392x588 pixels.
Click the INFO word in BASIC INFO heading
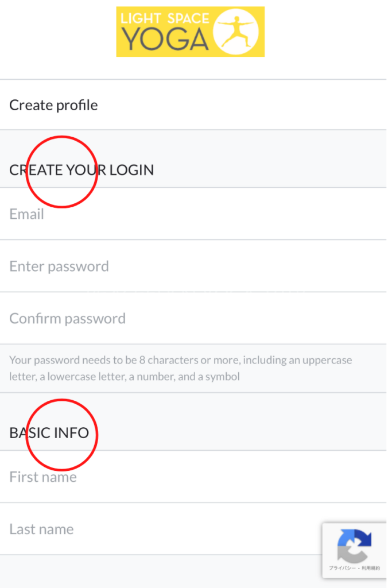(71, 432)
